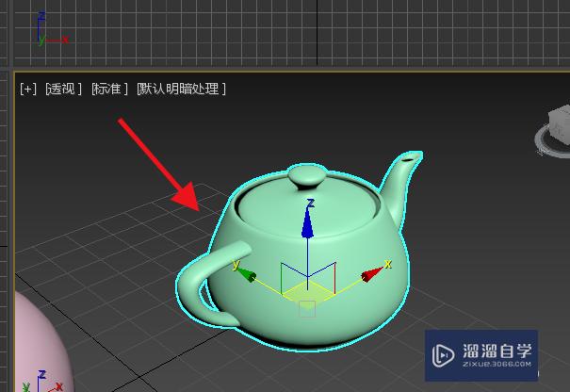Click the red X axis arrow of gizmo
Screen dimensions: 570x392
pos(372,274)
